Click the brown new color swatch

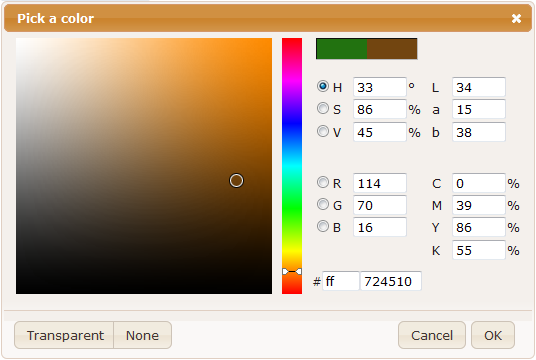[392, 49]
